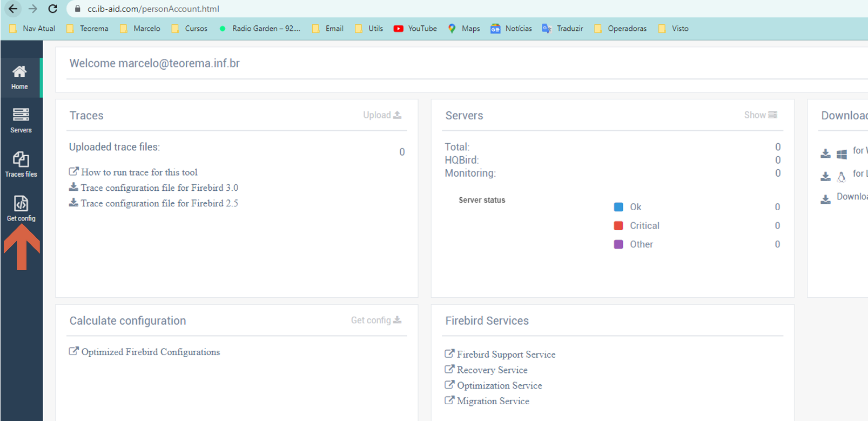Click the third download arrow in Download panel

pos(825,199)
